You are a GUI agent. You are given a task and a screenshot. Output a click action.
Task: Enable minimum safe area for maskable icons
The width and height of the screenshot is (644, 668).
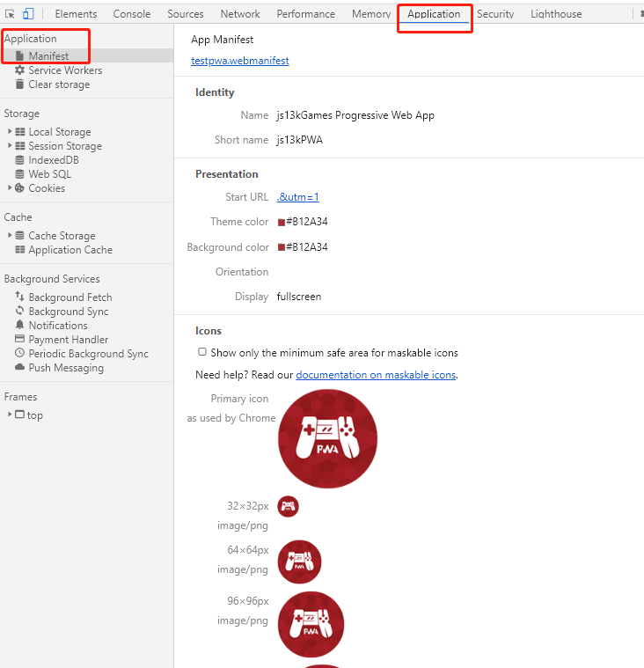(x=202, y=352)
